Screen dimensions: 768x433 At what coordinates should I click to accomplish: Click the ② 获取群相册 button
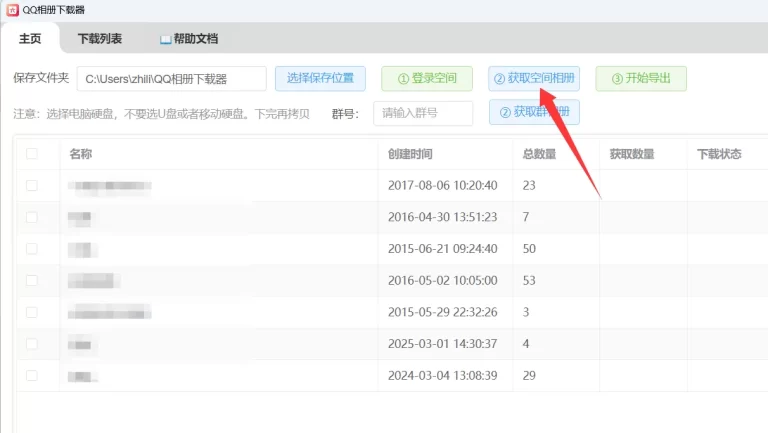[534, 112]
